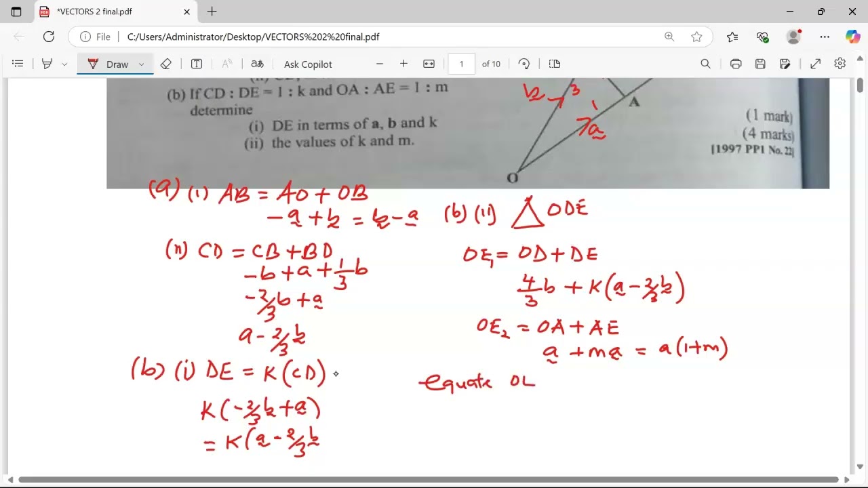Zoom out of the PDF page
Viewport: 868px width, 488px height.
coord(380,64)
